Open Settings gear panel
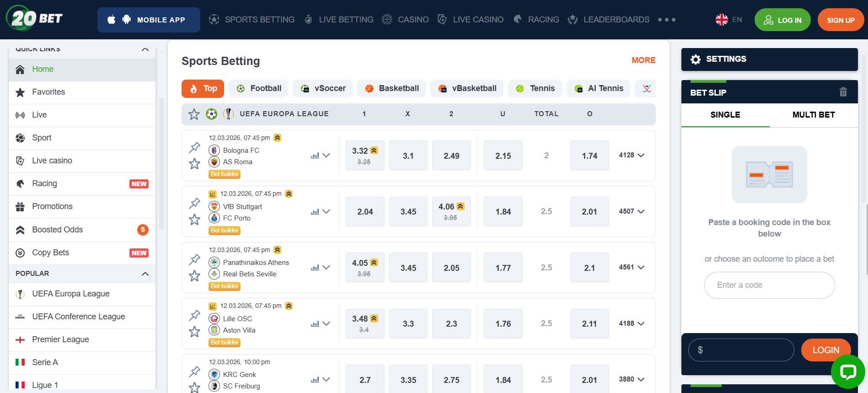Image resolution: width=868 pixels, height=393 pixels. [x=696, y=59]
